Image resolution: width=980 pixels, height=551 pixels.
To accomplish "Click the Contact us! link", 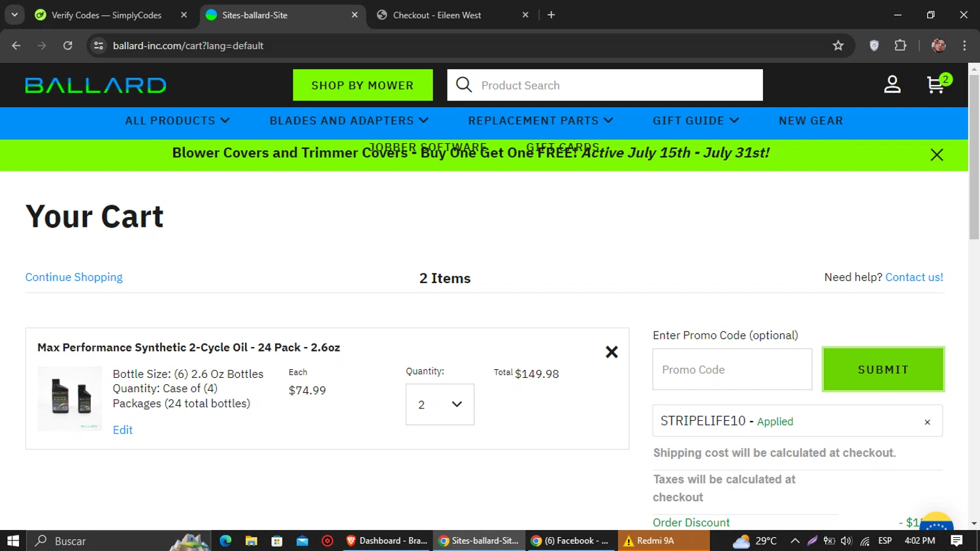I will 914,277.
